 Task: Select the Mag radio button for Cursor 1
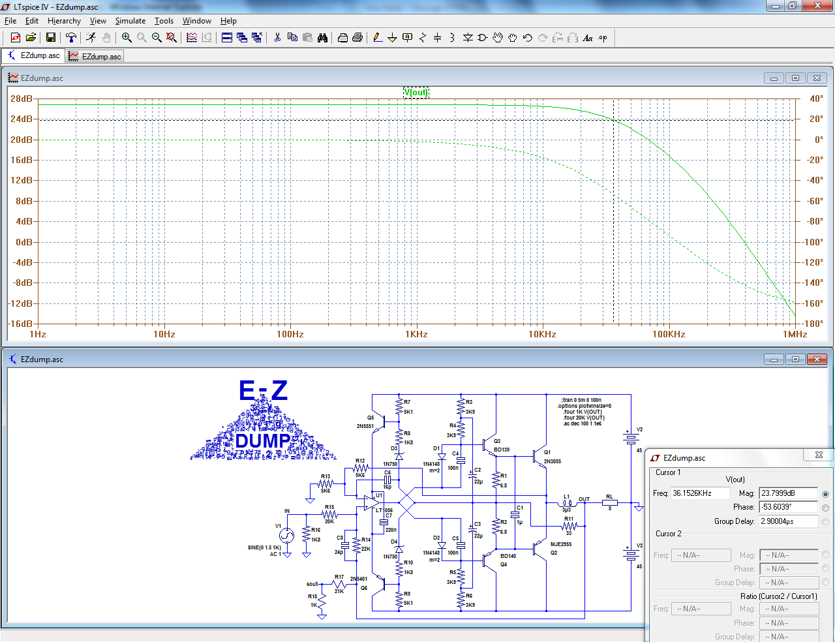click(825, 494)
